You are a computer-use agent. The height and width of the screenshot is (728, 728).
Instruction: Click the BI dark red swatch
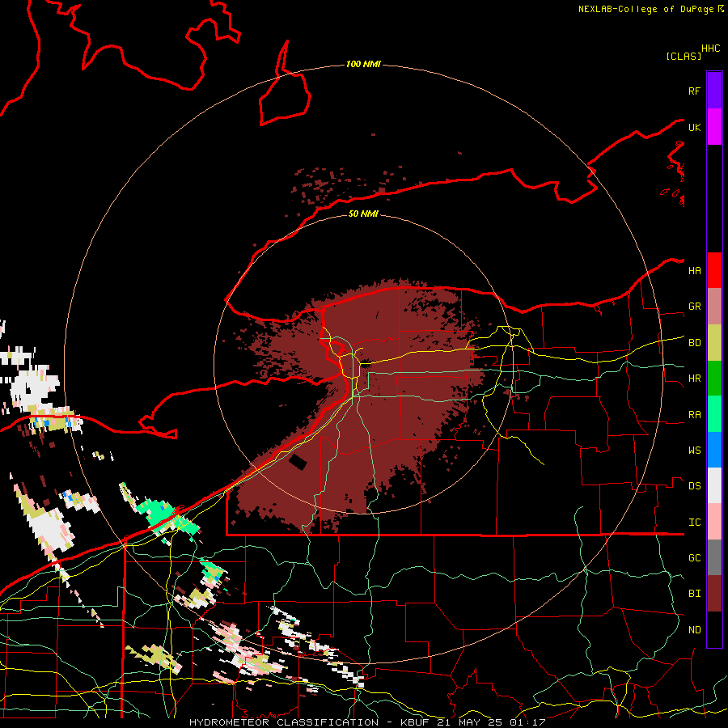click(714, 594)
